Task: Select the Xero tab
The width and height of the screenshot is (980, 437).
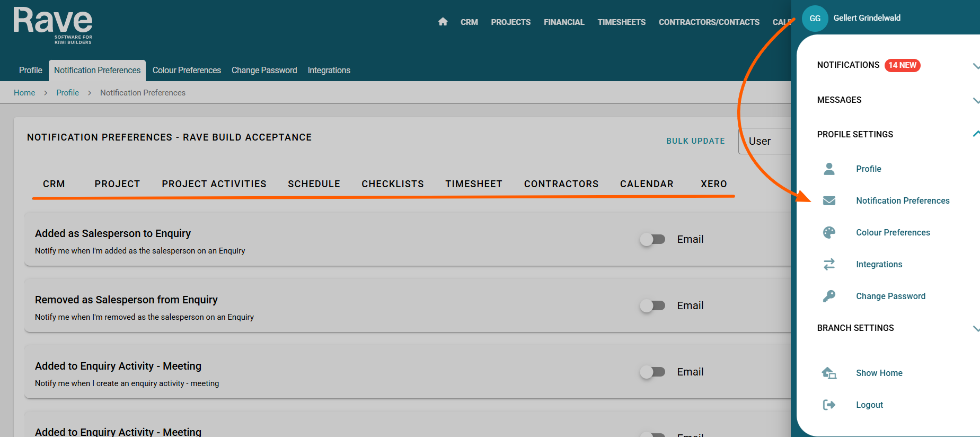Action: coord(714,184)
